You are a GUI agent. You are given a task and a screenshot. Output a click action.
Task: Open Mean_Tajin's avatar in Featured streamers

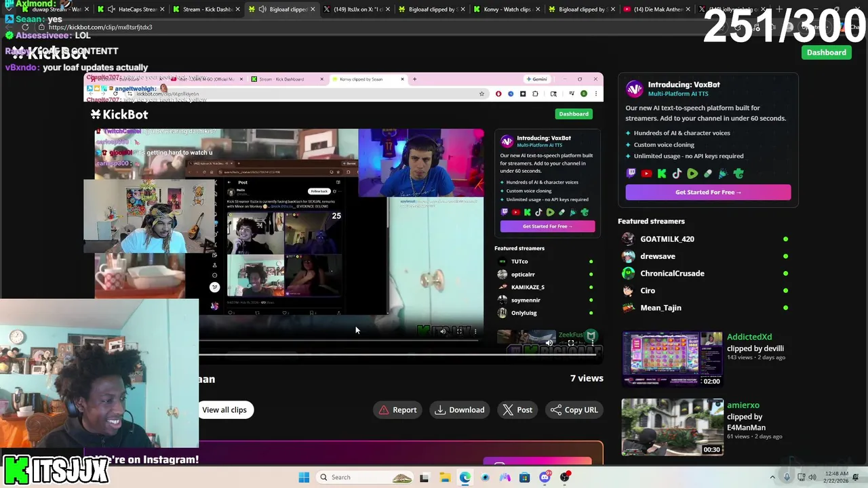[x=629, y=308]
